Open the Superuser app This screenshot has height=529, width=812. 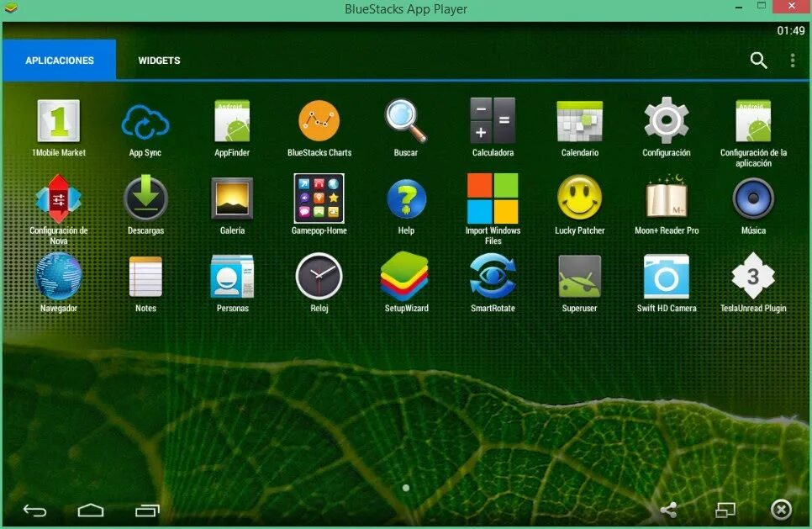coord(579,278)
